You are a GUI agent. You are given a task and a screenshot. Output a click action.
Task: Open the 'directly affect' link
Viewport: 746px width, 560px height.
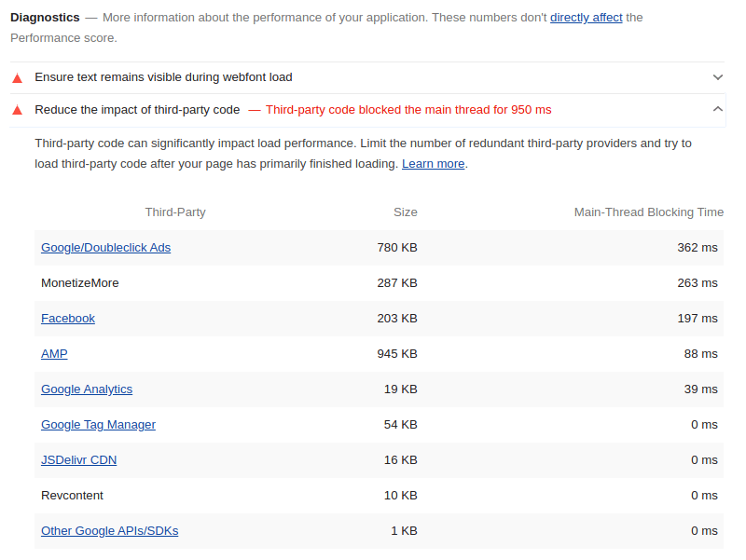586,18
